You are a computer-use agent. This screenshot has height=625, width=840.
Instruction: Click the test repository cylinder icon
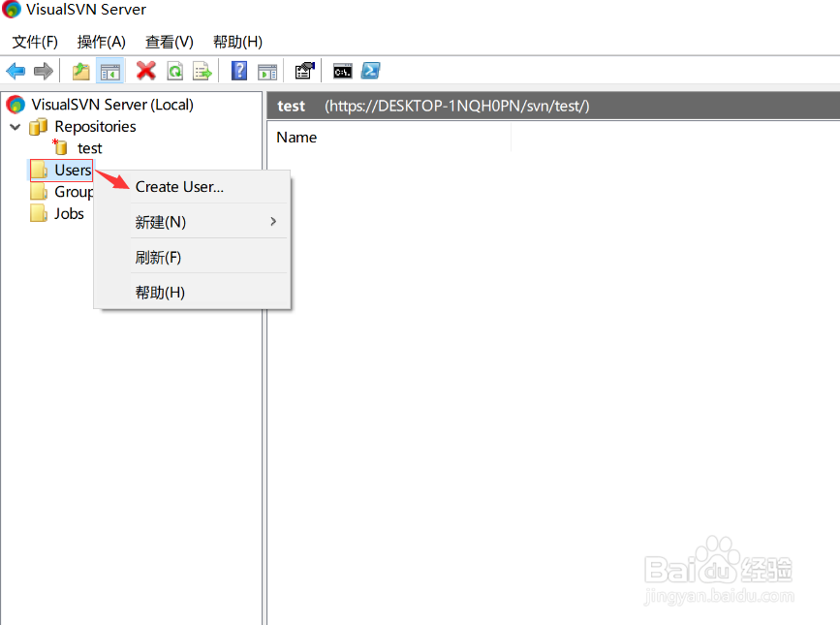coord(60,146)
